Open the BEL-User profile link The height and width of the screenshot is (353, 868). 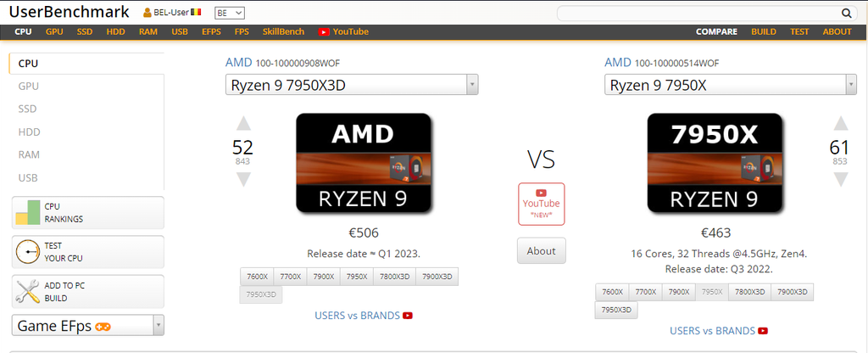[x=170, y=12]
